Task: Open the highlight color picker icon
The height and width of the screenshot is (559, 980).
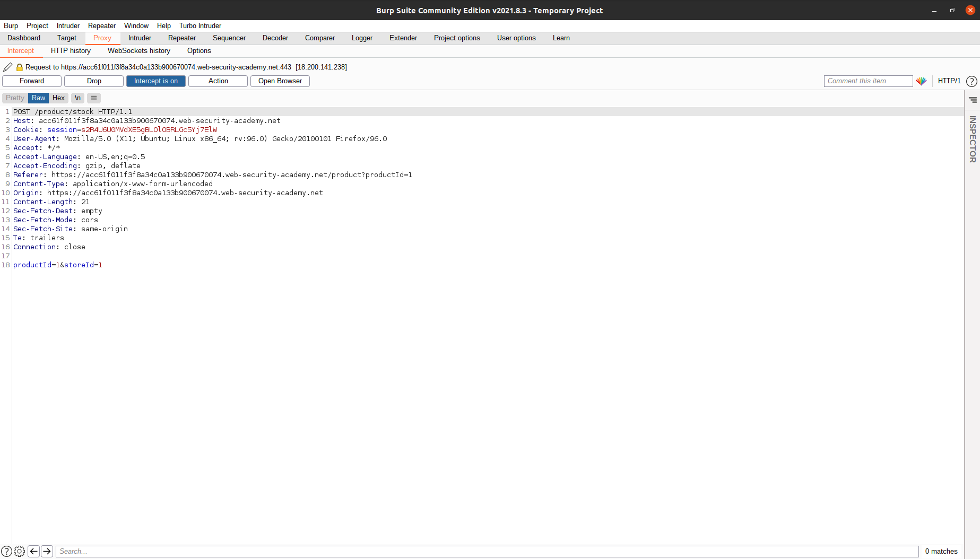Action: [x=921, y=81]
